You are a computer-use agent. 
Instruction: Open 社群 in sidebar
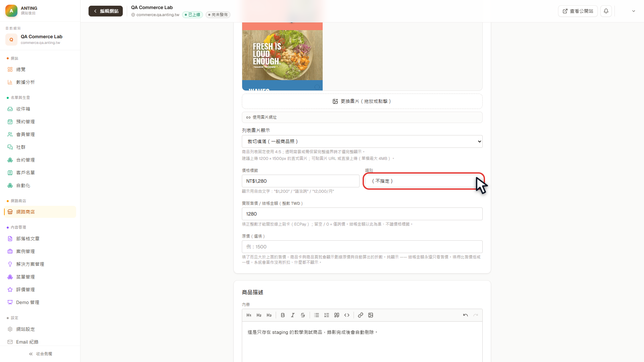tap(40, 147)
